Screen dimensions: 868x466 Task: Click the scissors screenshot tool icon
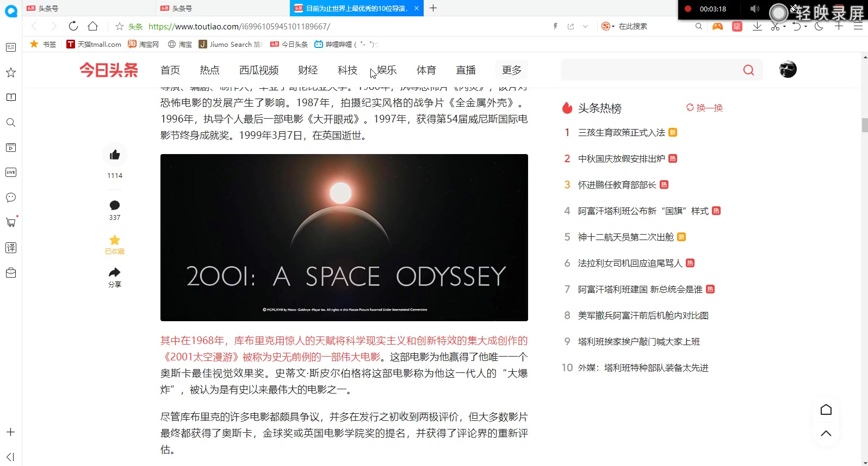(x=774, y=26)
